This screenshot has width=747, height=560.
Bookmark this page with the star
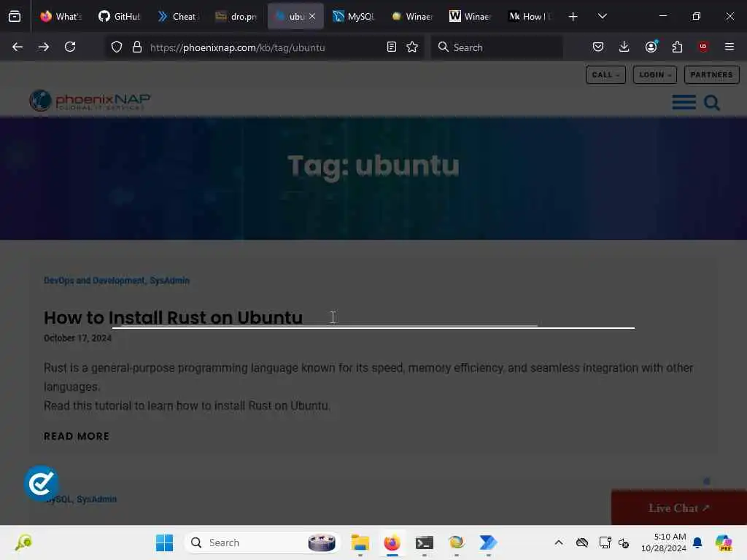(x=412, y=47)
